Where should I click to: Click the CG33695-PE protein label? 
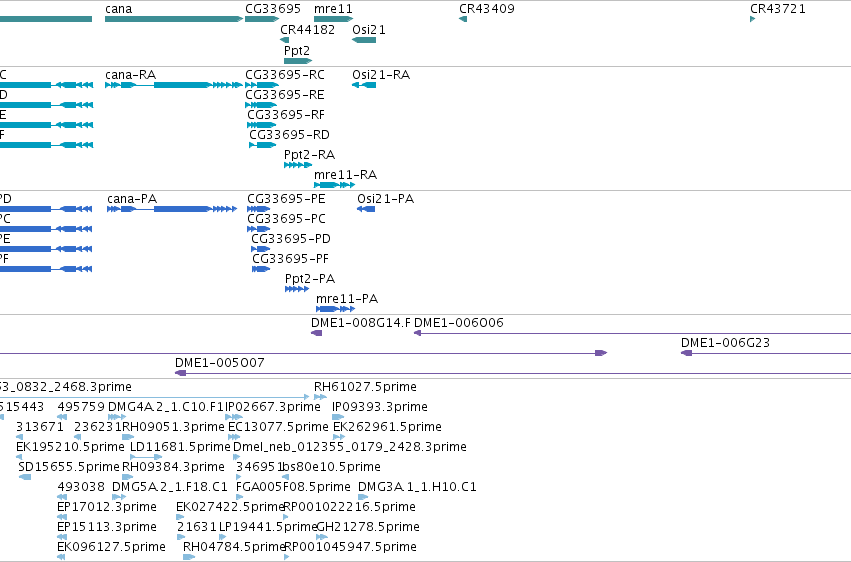[287, 199]
